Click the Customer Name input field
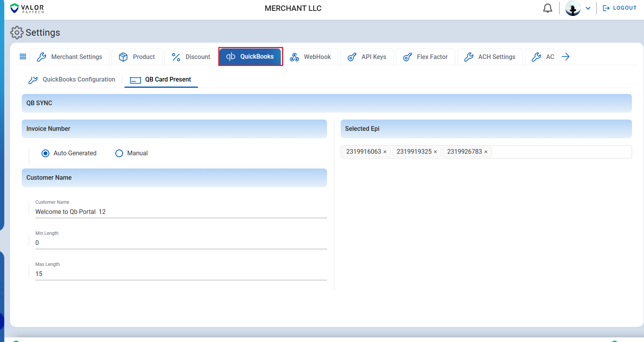 [x=181, y=212]
